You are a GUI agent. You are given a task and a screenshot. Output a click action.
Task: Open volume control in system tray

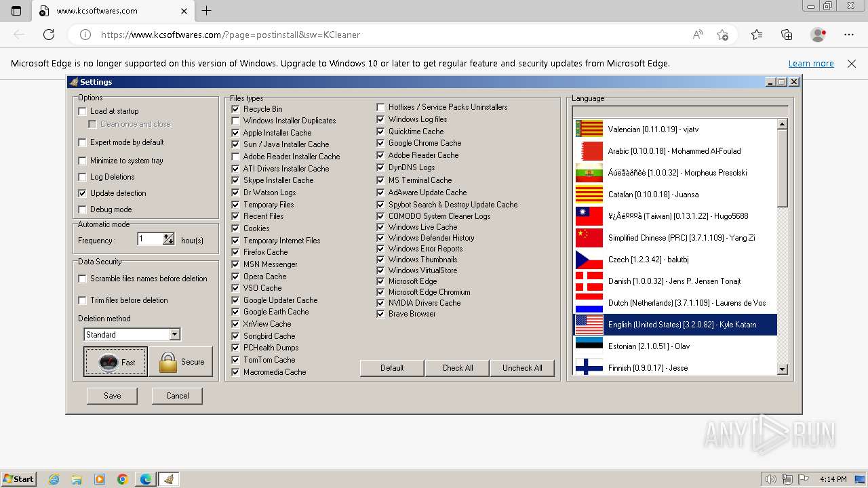(770, 479)
